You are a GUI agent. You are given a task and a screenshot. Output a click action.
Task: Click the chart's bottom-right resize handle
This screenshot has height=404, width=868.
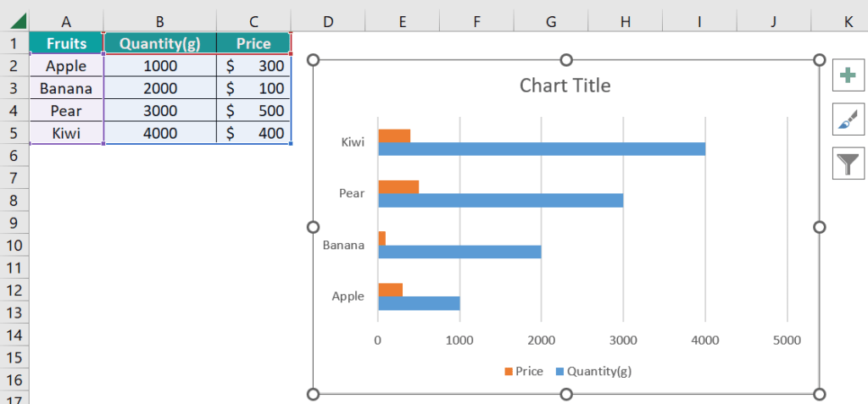click(820, 394)
